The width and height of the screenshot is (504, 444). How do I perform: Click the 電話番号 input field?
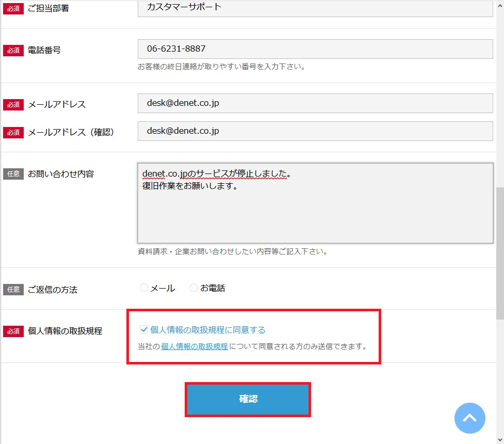(315, 49)
